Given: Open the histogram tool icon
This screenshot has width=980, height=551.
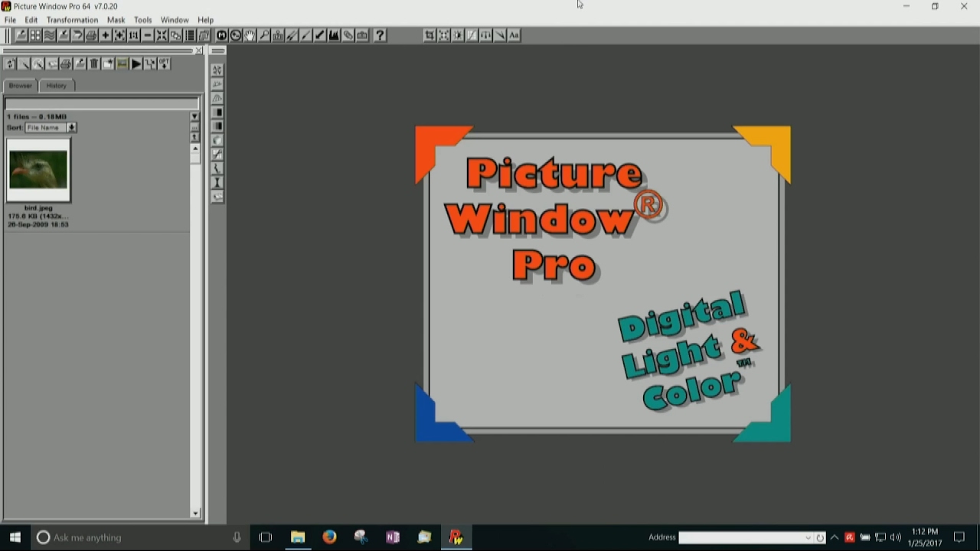Looking at the screenshot, I should tap(334, 35).
